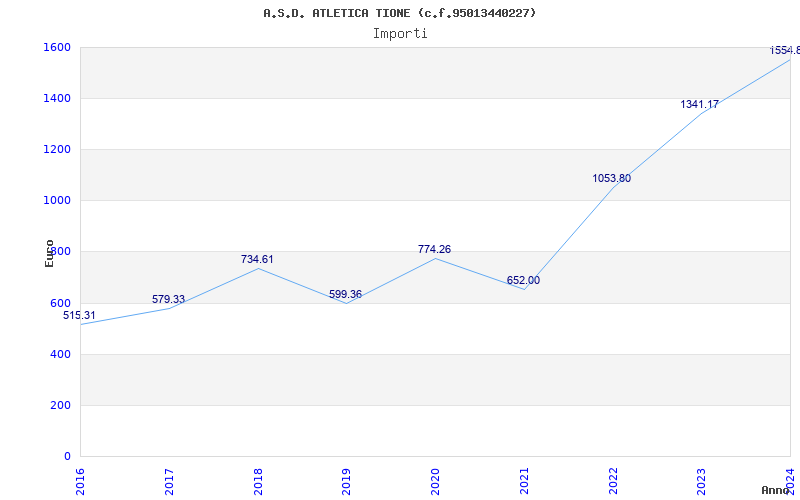800x500 pixels.
Task: Click the y-axis value 600
Action: point(60,303)
